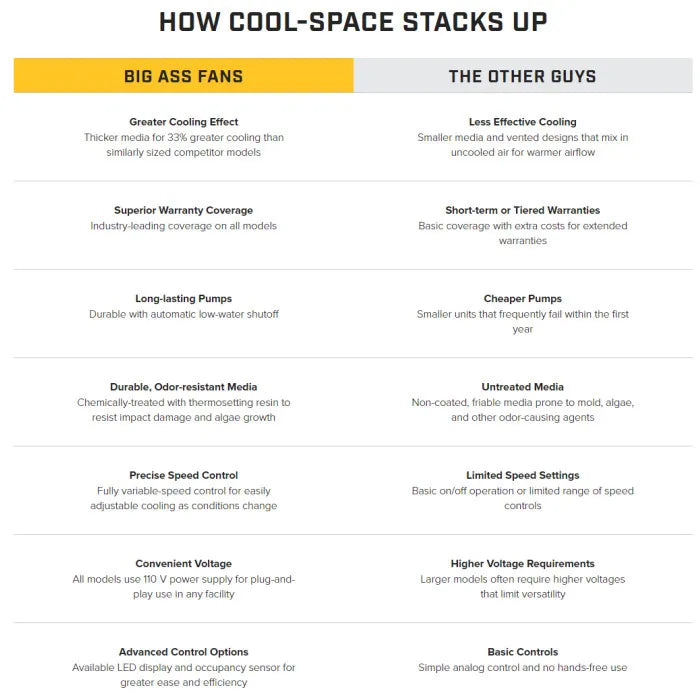Image resolution: width=700 pixels, height=700 pixels.
Task: Select the Advanced Control Options heading
Action: [183, 652]
